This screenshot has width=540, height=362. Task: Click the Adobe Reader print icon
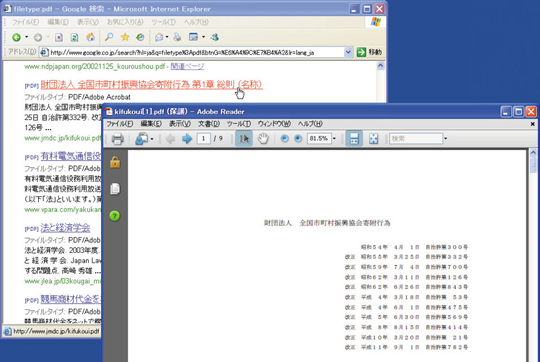[117, 139]
